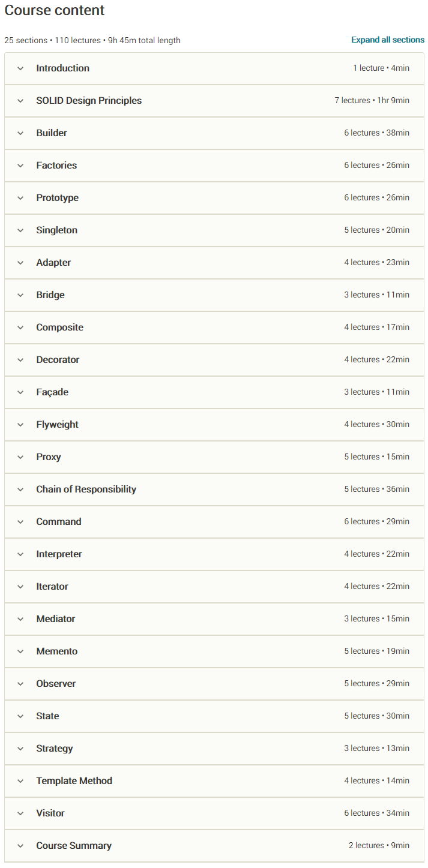Expand the SOLID Design Principles section

pos(89,101)
